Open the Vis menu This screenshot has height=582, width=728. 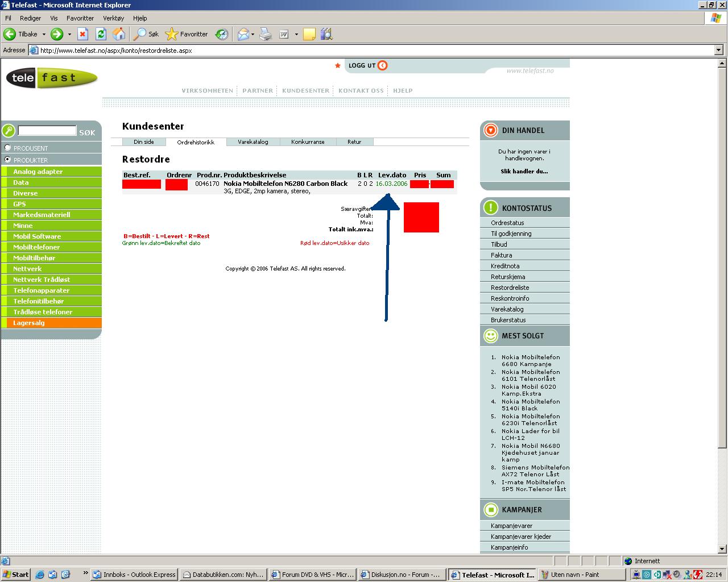(54, 18)
